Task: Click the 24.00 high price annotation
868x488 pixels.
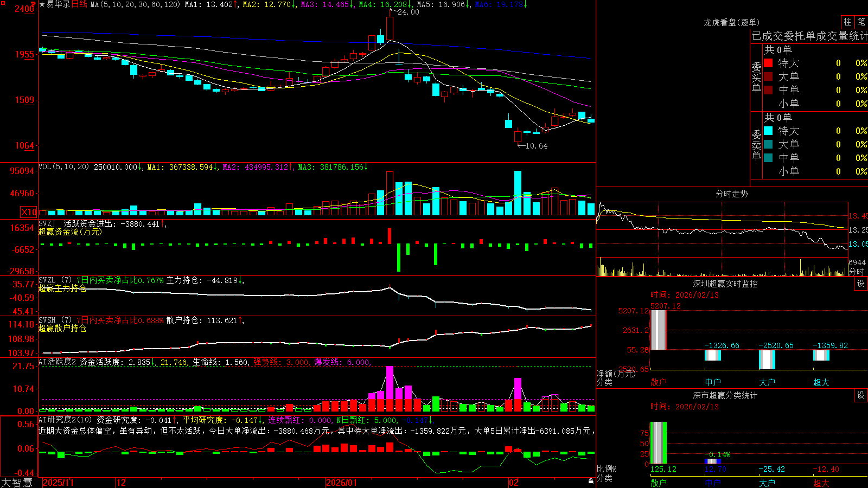Action: 408,12
